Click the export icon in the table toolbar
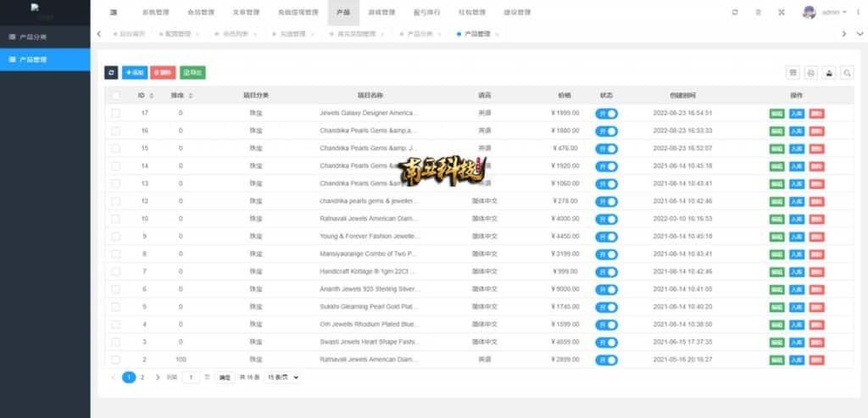 [x=829, y=73]
